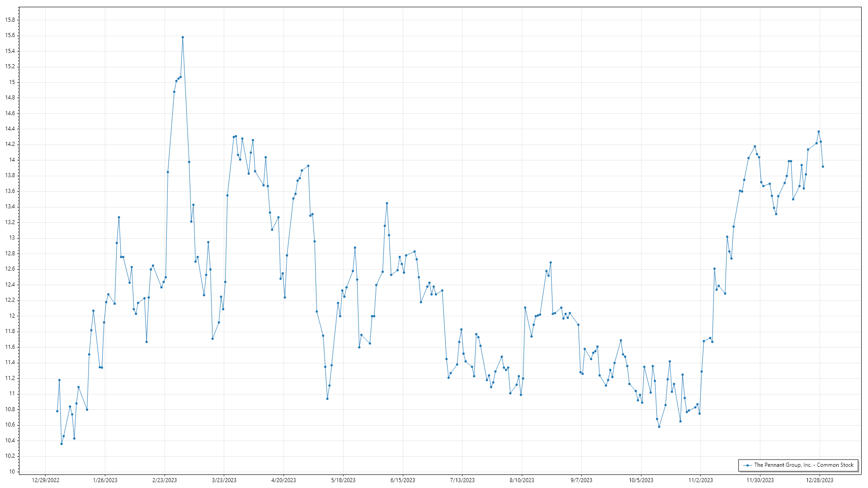Image resolution: width=868 pixels, height=488 pixels.
Task: Click the lowest data point near 10.4
Action: [x=61, y=444]
